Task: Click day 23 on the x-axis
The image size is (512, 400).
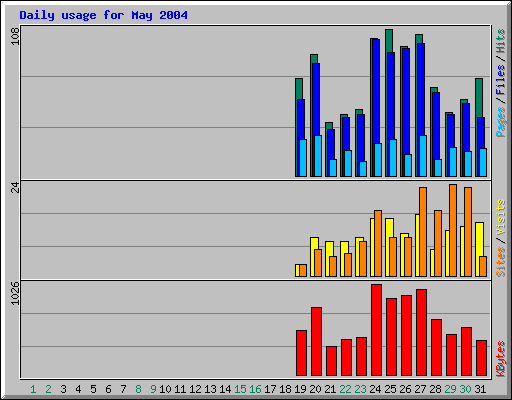Action: point(360,389)
